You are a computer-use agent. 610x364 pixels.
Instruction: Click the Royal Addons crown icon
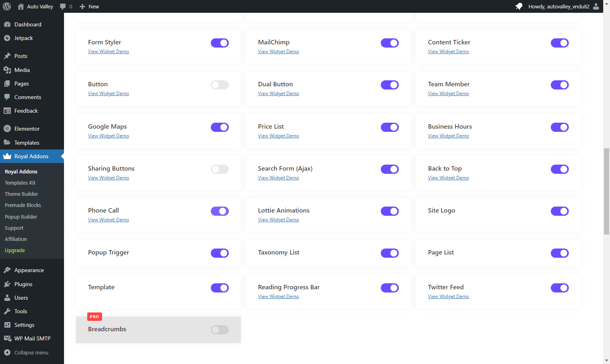pyautogui.click(x=7, y=156)
